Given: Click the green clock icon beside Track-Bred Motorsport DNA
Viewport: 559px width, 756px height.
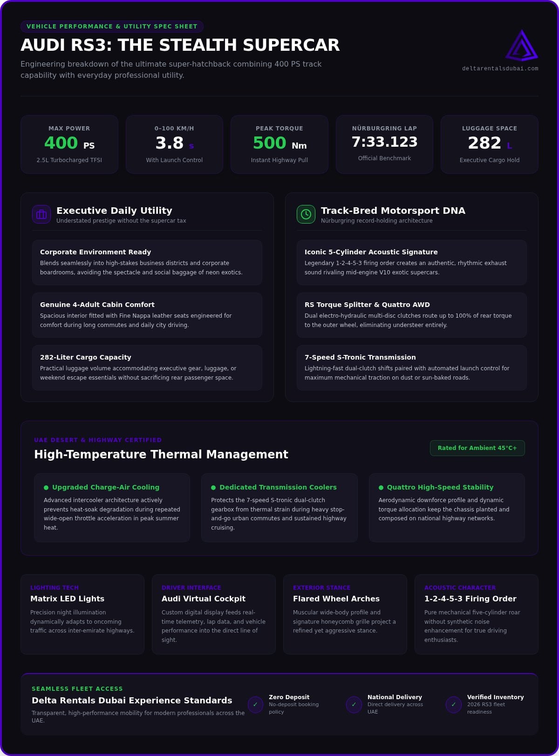Looking at the screenshot, I should point(306,214).
